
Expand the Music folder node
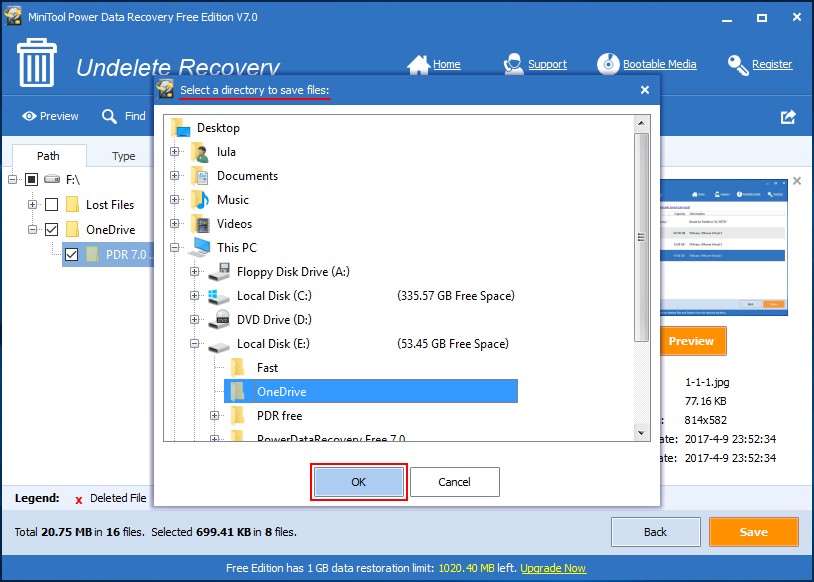pyautogui.click(x=174, y=199)
